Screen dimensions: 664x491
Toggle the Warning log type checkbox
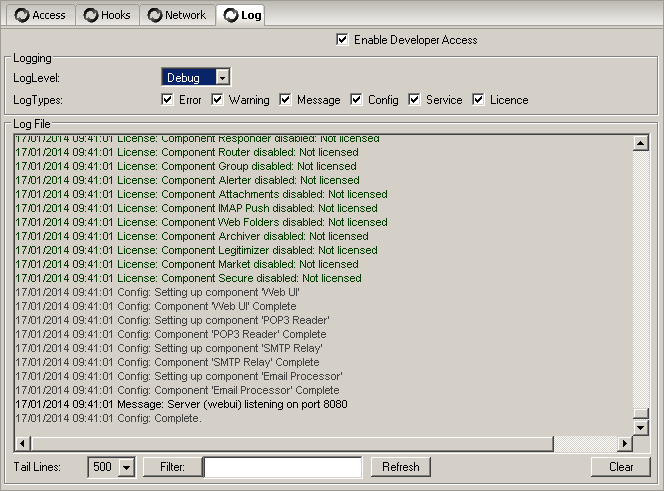click(x=217, y=100)
